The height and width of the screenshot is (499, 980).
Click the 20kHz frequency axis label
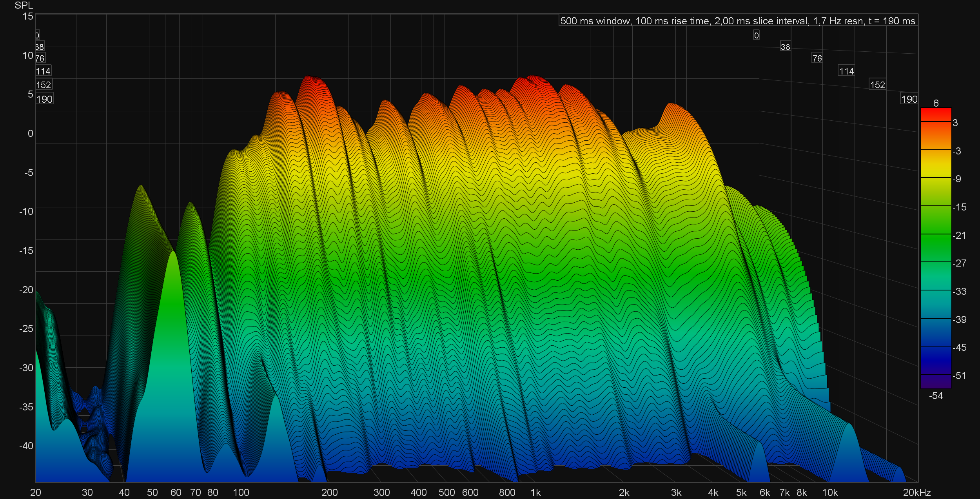(916, 492)
